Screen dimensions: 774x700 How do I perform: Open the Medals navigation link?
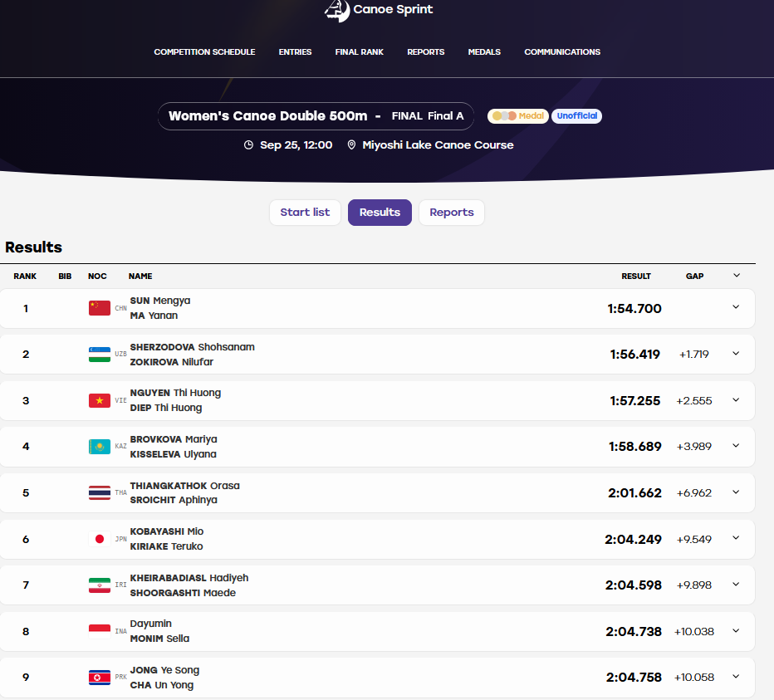tap(483, 51)
